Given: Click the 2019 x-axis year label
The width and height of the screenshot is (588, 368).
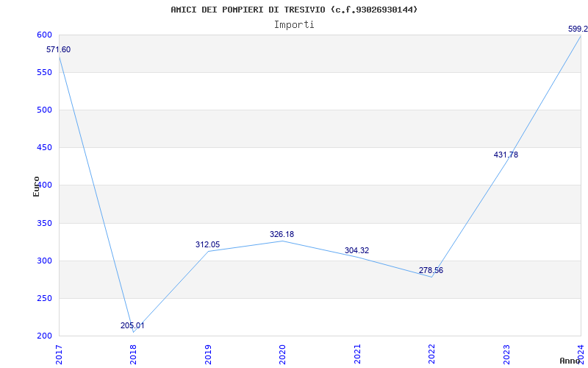Looking at the screenshot, I should tap(208, 354).
